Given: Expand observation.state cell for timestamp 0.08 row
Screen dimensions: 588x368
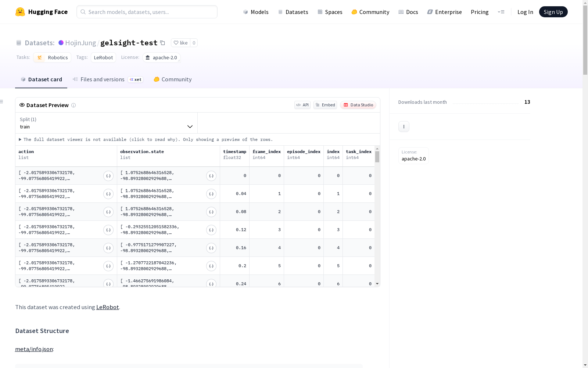Looking at the screenshot, I should (x=211, y=212).
